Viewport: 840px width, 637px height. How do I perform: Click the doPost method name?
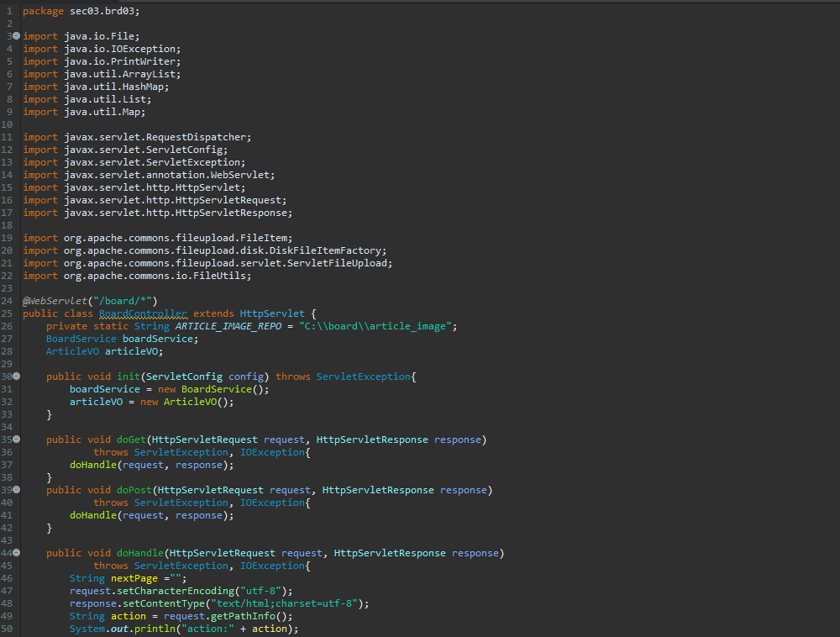tap(134, 490)
